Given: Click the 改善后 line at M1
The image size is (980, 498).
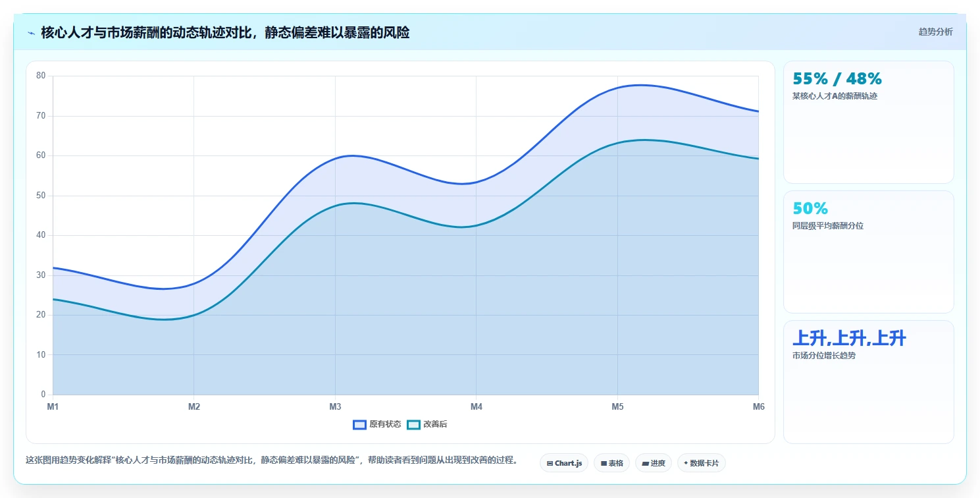Looking at the screenshot, I should (x=53, y=299).
